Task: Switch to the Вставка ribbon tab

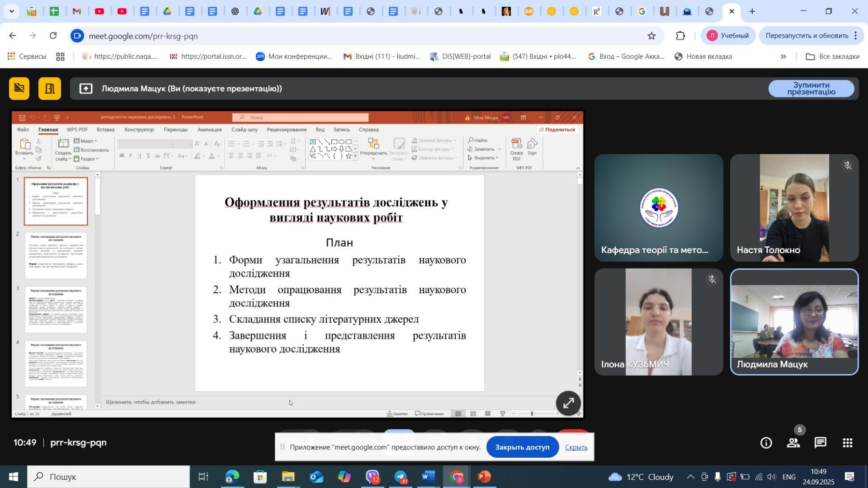Action: (106, 130)
